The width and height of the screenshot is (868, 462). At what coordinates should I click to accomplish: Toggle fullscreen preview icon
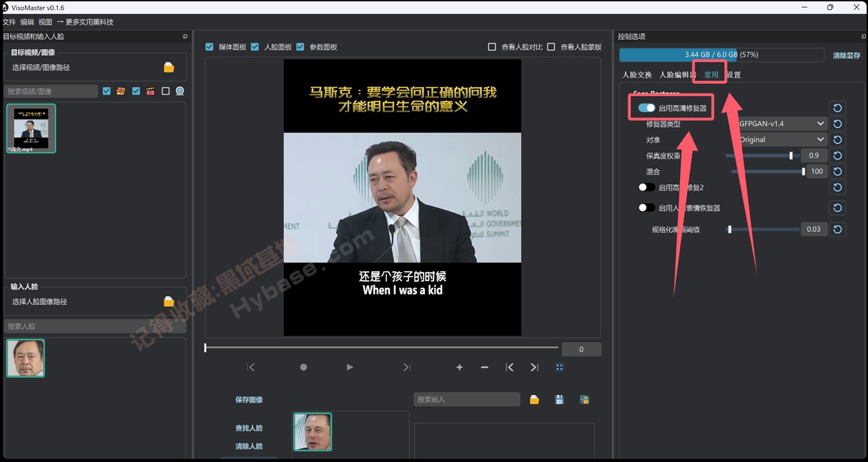pyautogui.click(x=560, y=367)
